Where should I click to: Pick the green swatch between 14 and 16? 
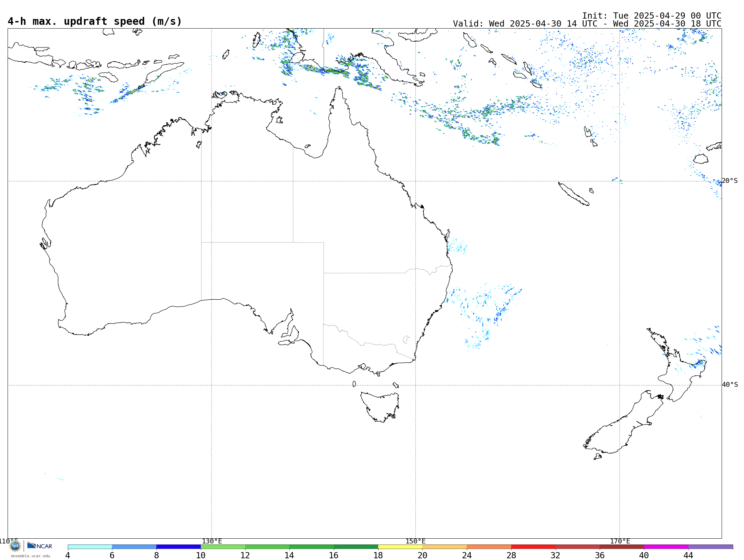click(x=311, y=547)
